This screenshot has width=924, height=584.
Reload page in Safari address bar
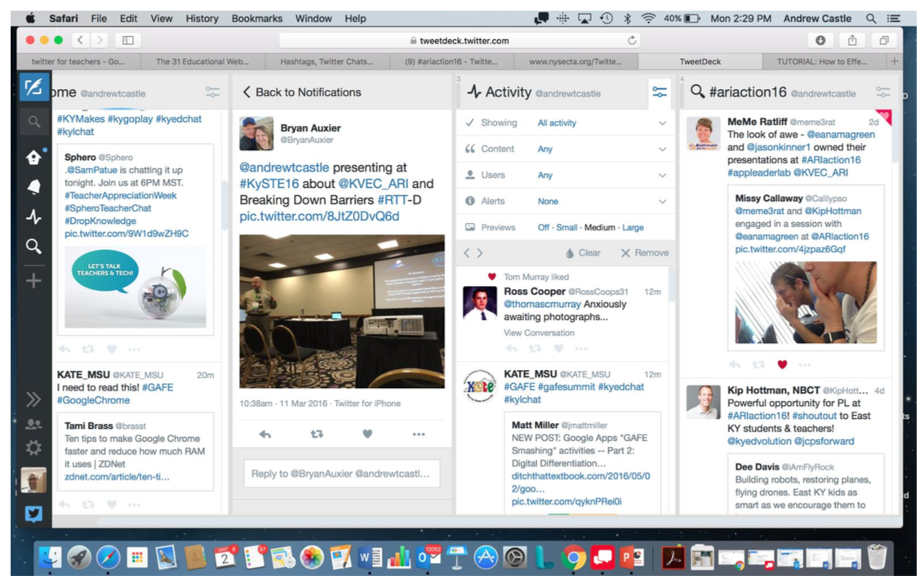pos(632,40)
